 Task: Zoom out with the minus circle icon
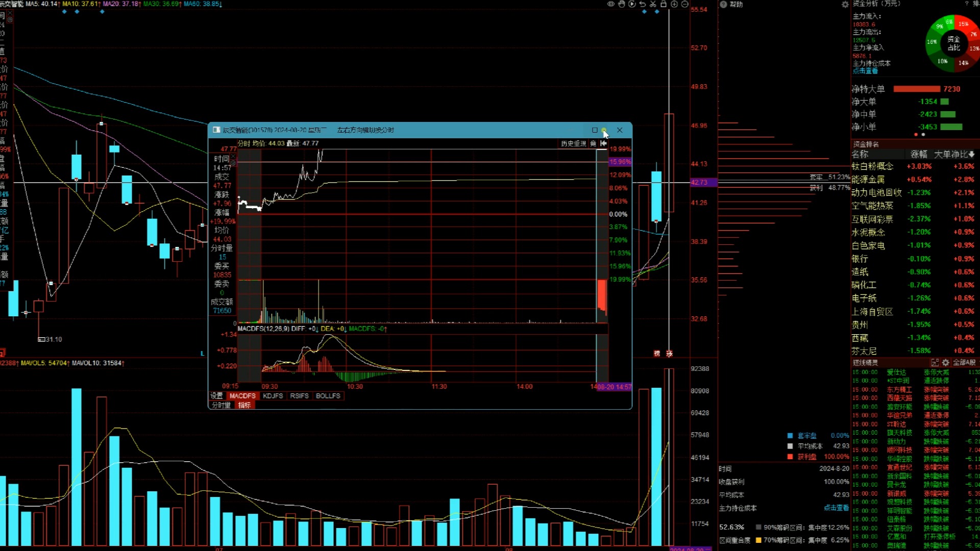point(685,4)
